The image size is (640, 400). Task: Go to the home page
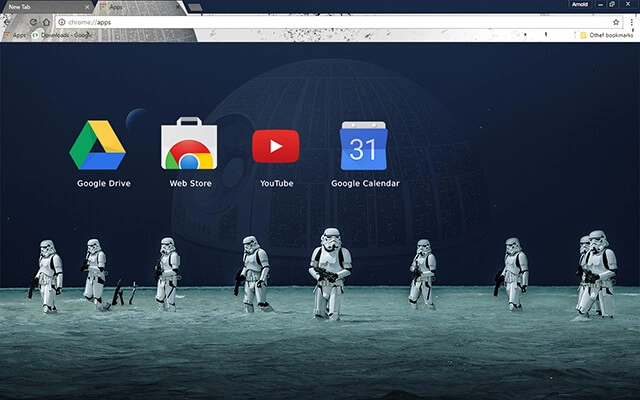(x=47, y=22)
